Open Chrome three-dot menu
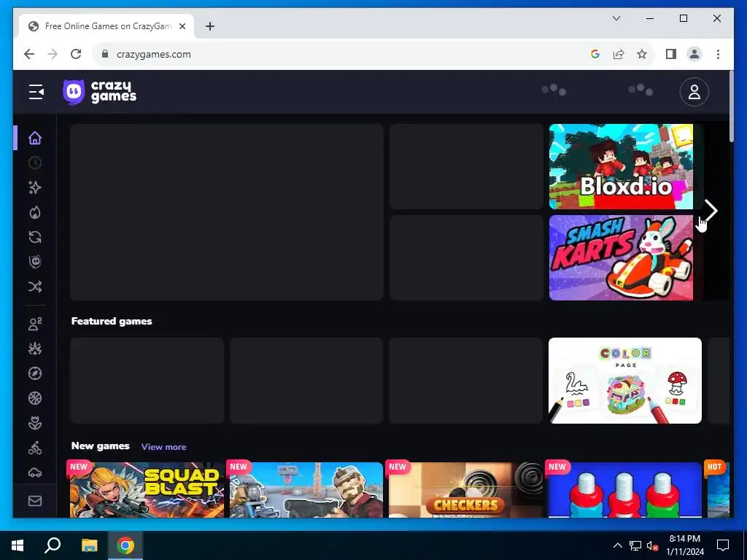This screenshot has height=560, width=747. tap(718, 54)
